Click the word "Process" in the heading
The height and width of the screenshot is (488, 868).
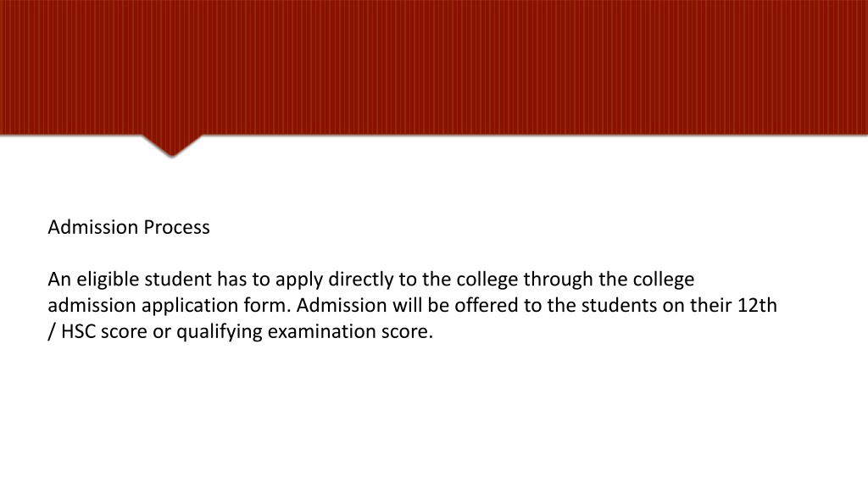click(176, 227)
